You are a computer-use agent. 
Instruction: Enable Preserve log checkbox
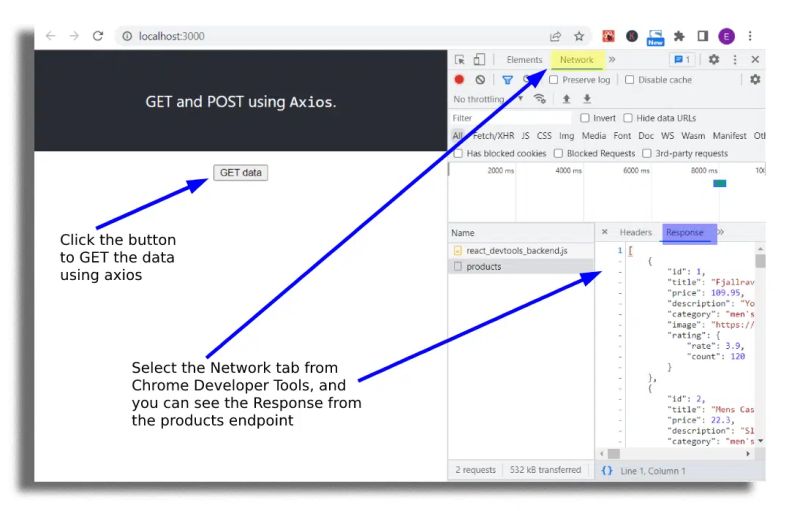tap(554, 80)
